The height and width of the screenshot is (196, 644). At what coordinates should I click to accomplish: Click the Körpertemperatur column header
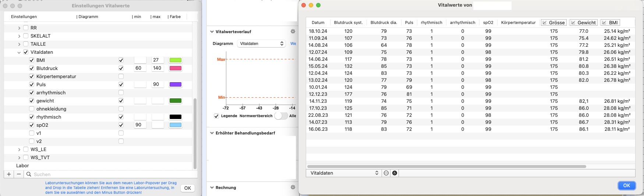(518, 22)
